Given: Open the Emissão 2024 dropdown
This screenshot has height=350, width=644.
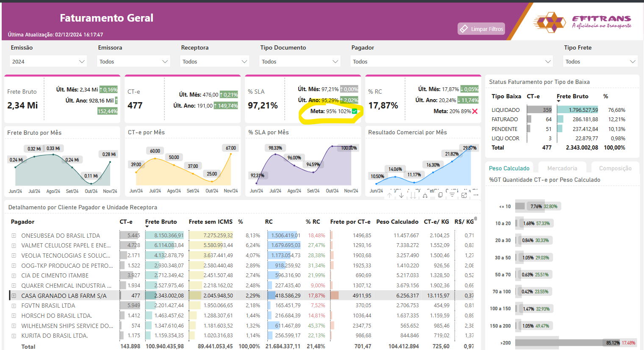Looking at the screenshot, I should click(48, 61).
